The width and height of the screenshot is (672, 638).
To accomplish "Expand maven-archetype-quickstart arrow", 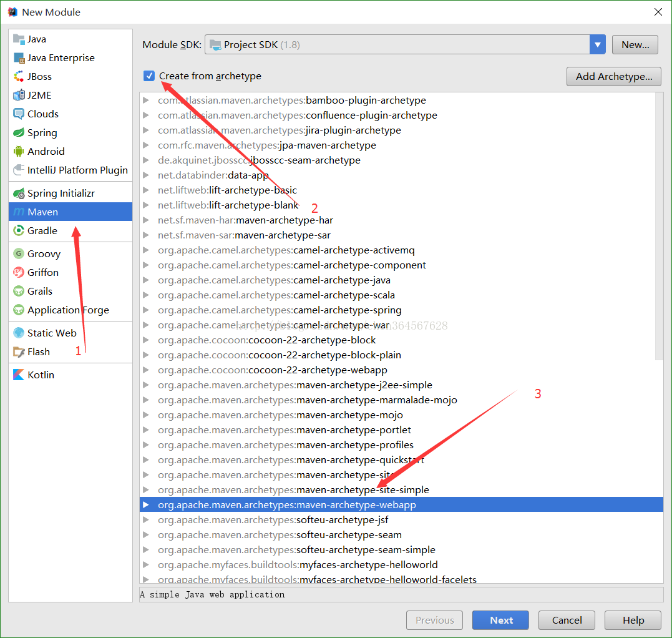I will point(146,459).
